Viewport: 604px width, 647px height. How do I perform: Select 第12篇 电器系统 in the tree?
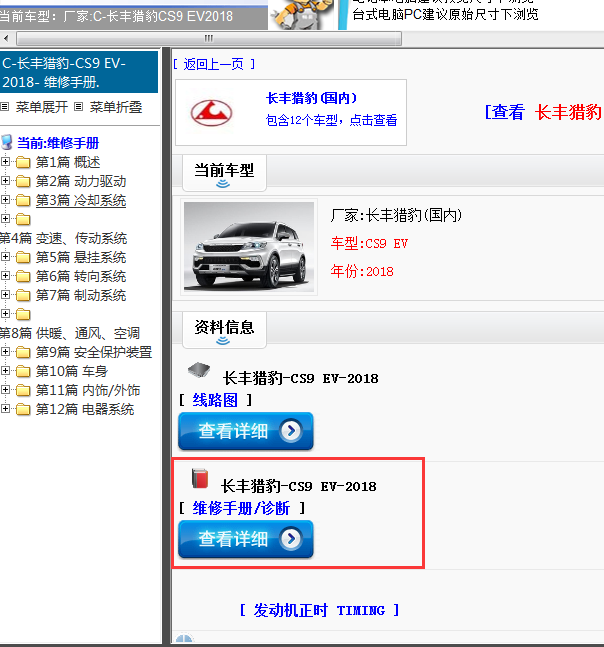85,409
